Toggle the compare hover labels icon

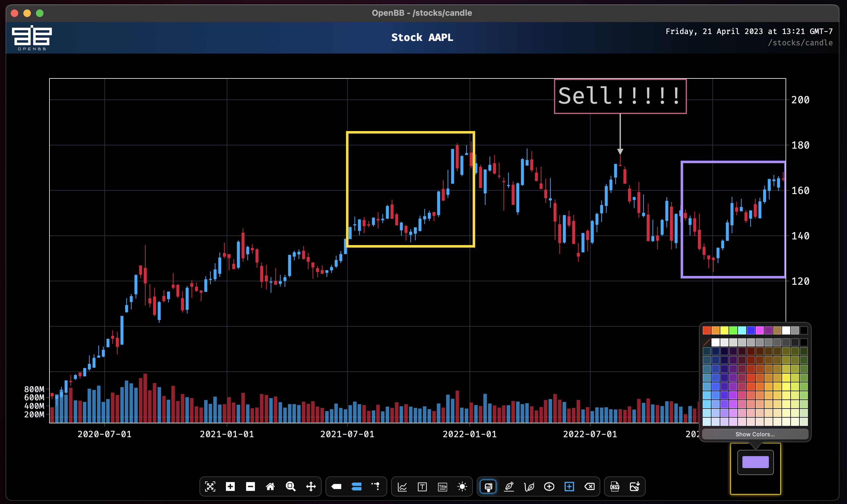[356, 486]
